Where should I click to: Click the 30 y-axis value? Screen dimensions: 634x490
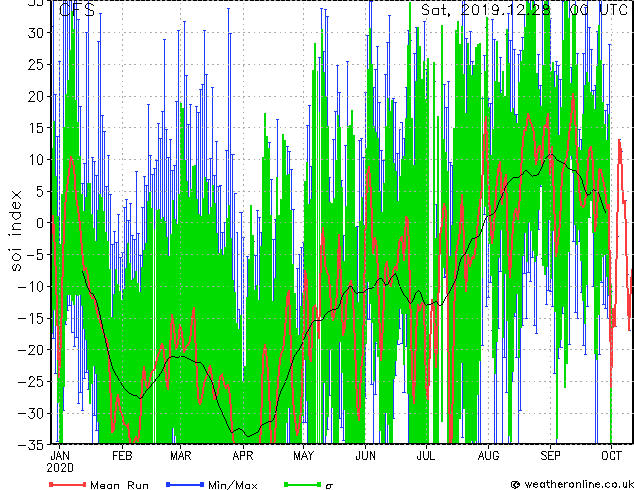coord(35,33)
